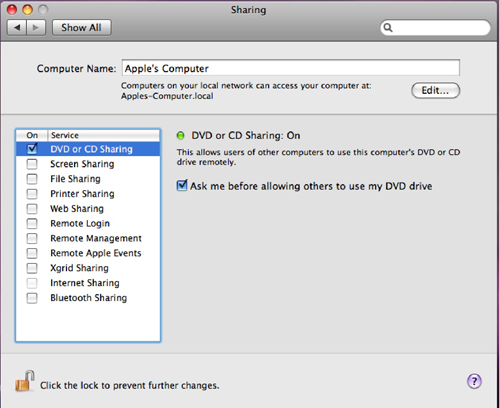Image resolution: width=500 pixels, height=408 pixels.
Task: Click the Show All button
Action: tap(82, 27)
